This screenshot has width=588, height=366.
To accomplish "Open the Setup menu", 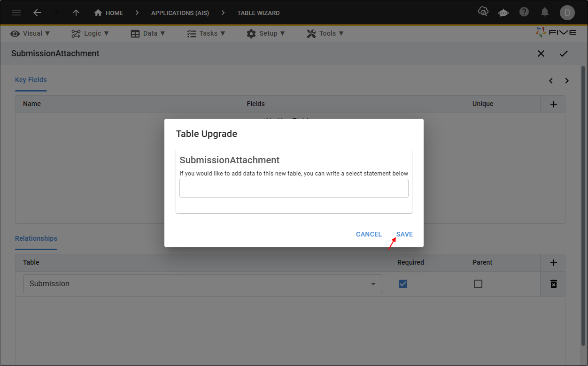I will 266,33.
